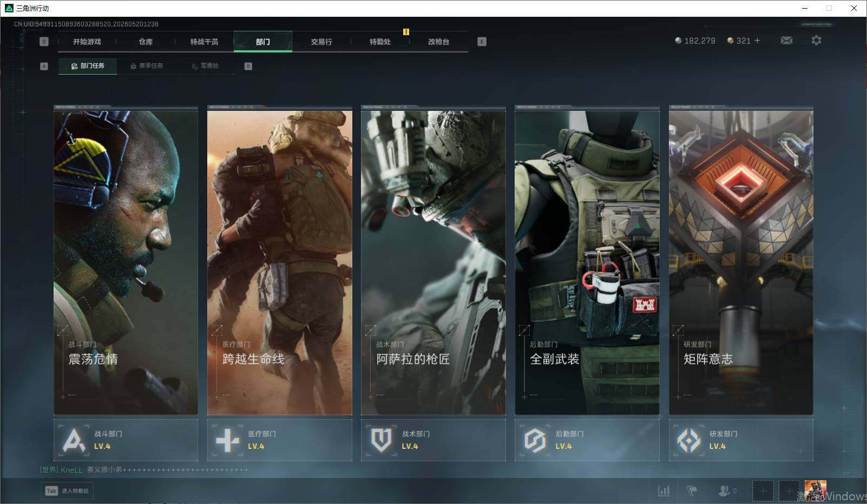Click the expand icon on 矩阵意志 card
Viewport: 867px width, 504px height.
pos(678,330)
